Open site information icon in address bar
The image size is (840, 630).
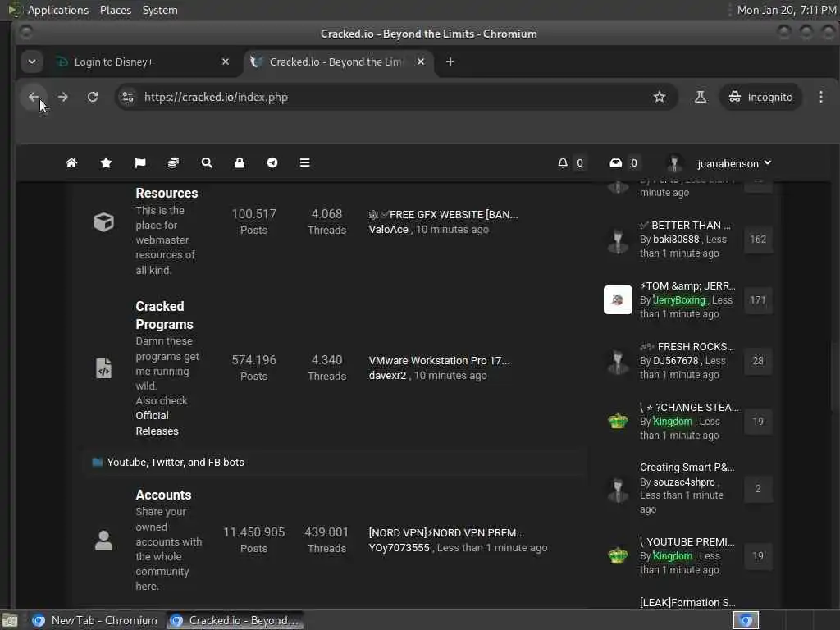click(x=128, y=97)
